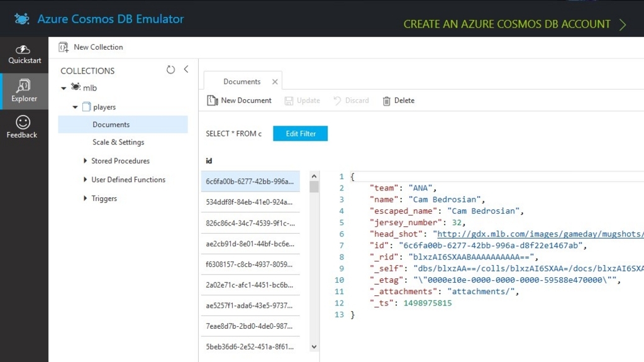Screen dimensions: 644x362
Task: Open the head_shot gdx.mlb.com URL
Action: tap(540, 234)
